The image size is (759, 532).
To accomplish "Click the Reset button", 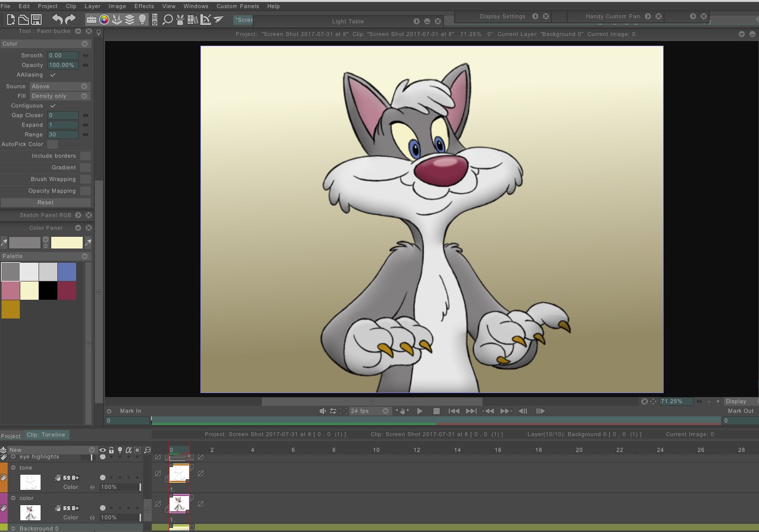I will (x=46, y=202).
